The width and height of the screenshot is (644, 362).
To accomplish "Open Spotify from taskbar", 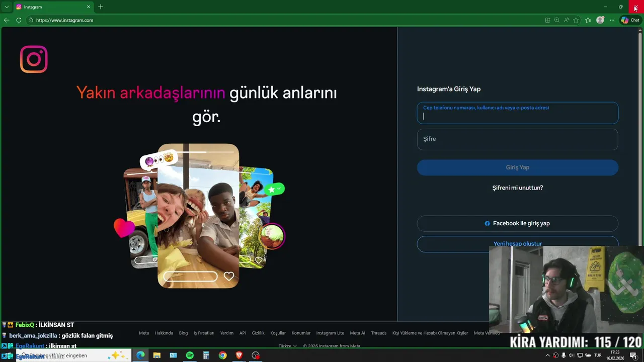I will click(x=190, y=355).
